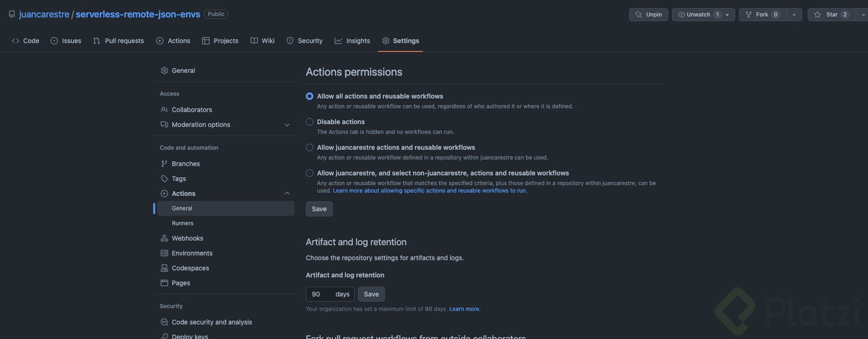868x339 pixels.
Task: Select General under sidebar Actions
Action: 226,209
